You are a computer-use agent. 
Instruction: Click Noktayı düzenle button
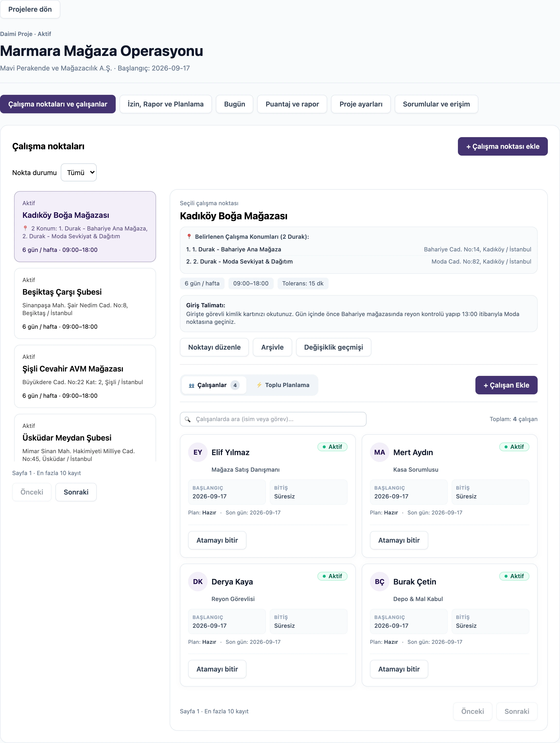[214, 347]
